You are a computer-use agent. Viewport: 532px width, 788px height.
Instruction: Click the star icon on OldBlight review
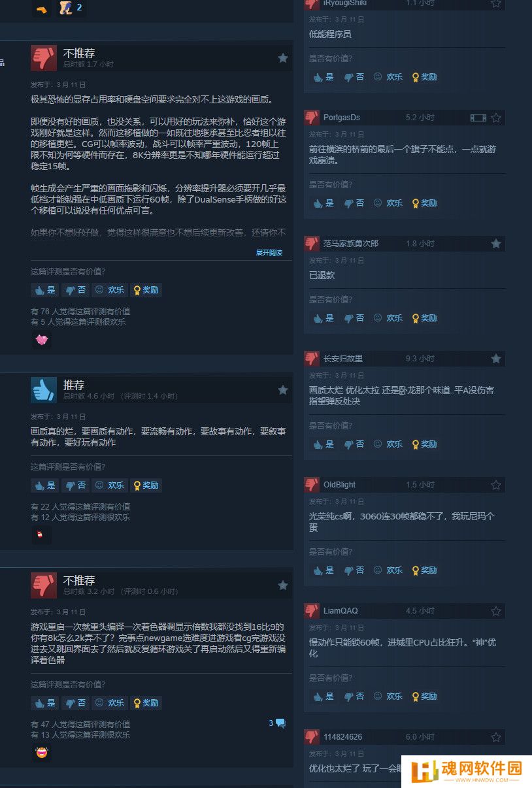pyautogui.click(x=496, y=485)
